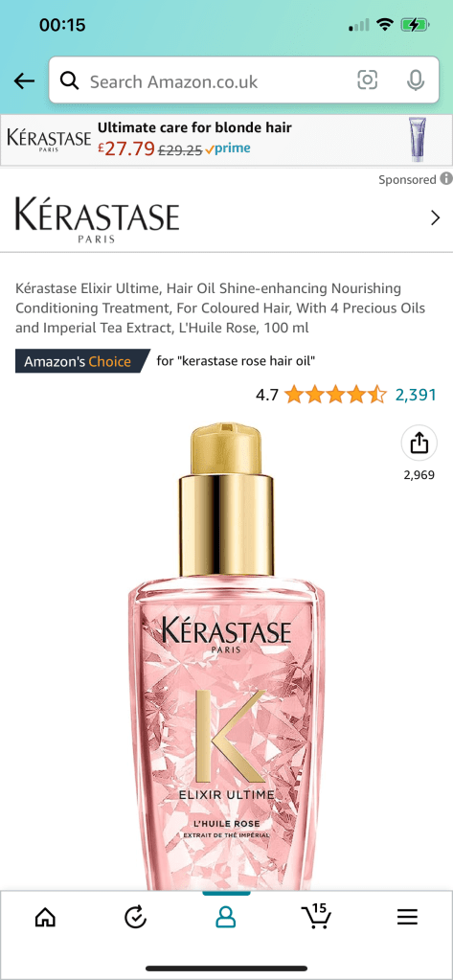453x980 pixels.
Task: Open camera scan search icon
Action: (x=368, y=80)
